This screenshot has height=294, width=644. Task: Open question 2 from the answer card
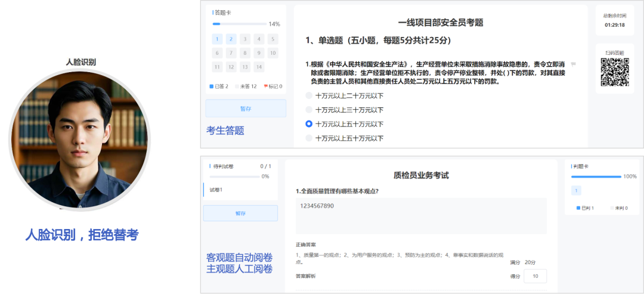click(231, 39)
